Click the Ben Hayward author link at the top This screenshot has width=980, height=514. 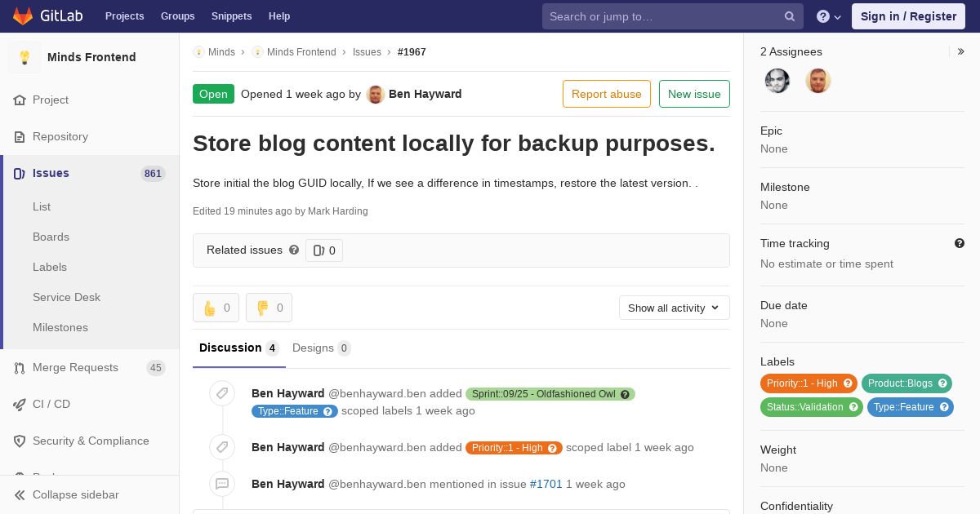[x=425, y=94]
